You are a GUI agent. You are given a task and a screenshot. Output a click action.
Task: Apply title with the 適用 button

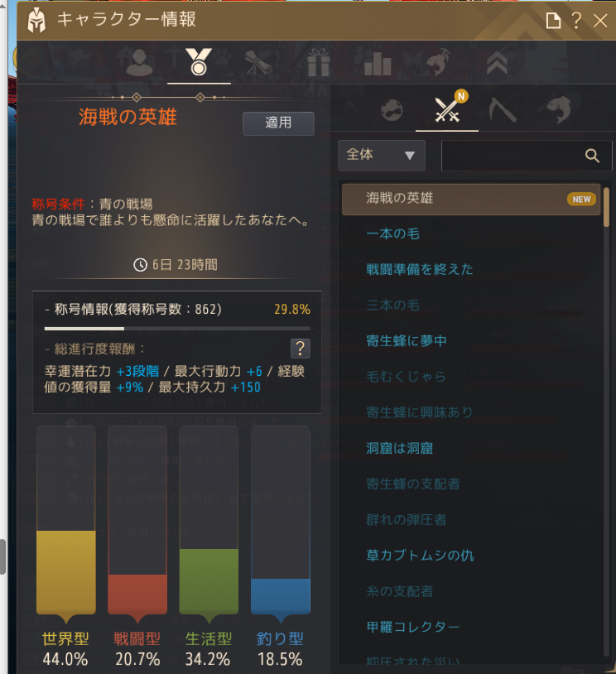278,123
